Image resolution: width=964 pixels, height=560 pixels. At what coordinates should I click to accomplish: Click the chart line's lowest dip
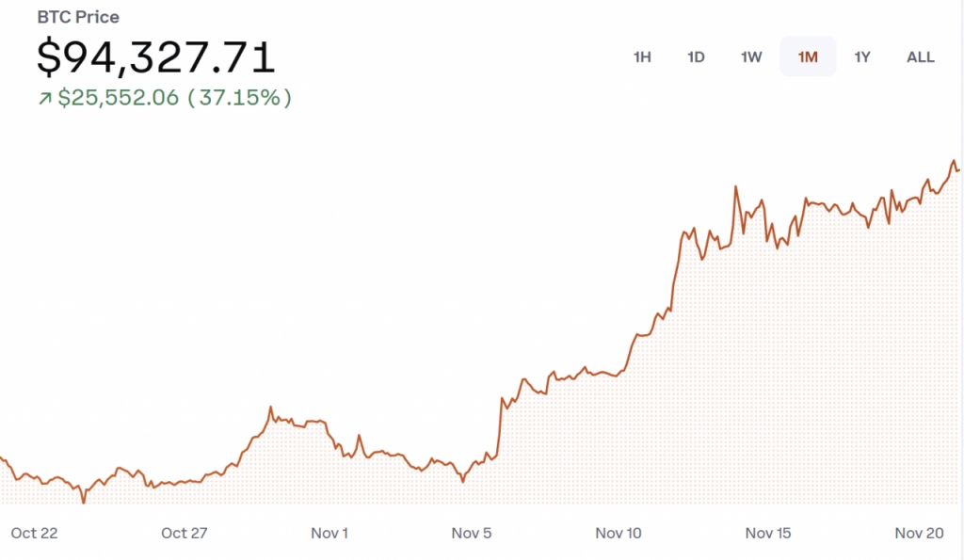(x=83, y=502)
